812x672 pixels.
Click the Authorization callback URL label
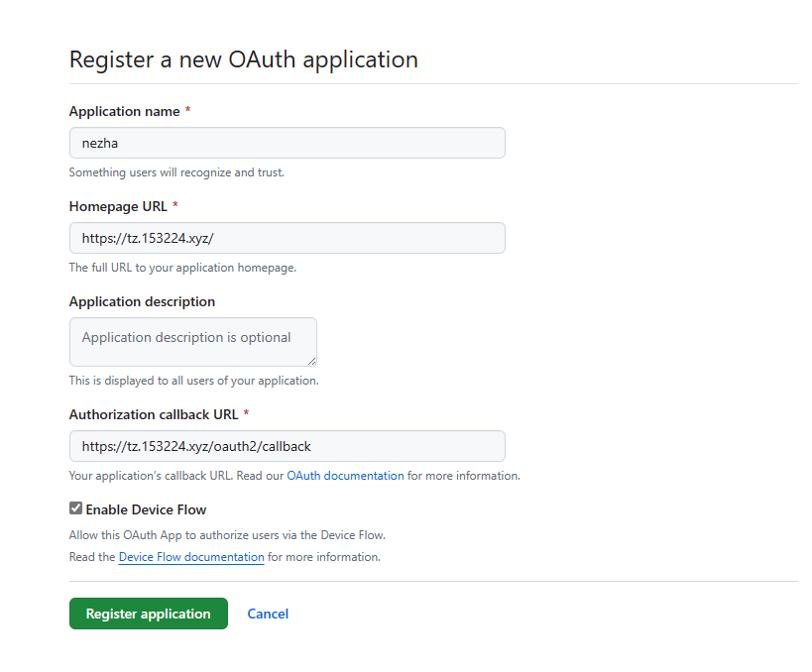tap(154, 414)
